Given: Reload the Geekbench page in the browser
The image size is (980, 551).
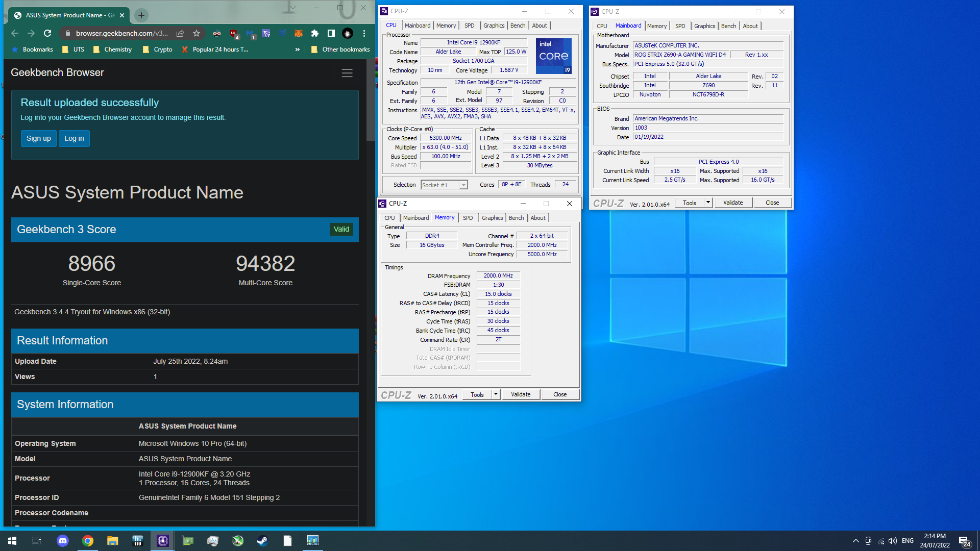Looking at the screenshot, I should click(x=47, y=33).
